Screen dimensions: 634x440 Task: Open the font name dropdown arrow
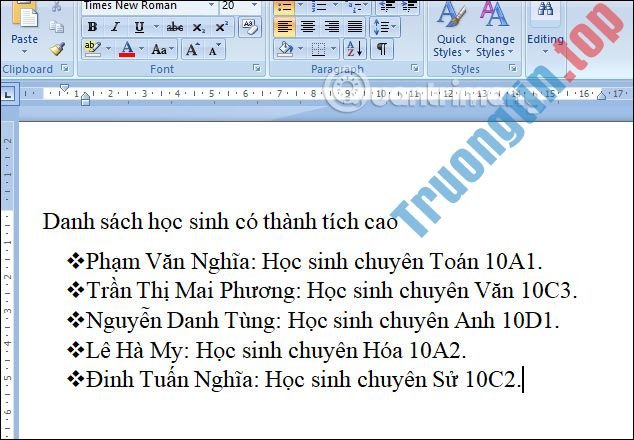point(211,5)
